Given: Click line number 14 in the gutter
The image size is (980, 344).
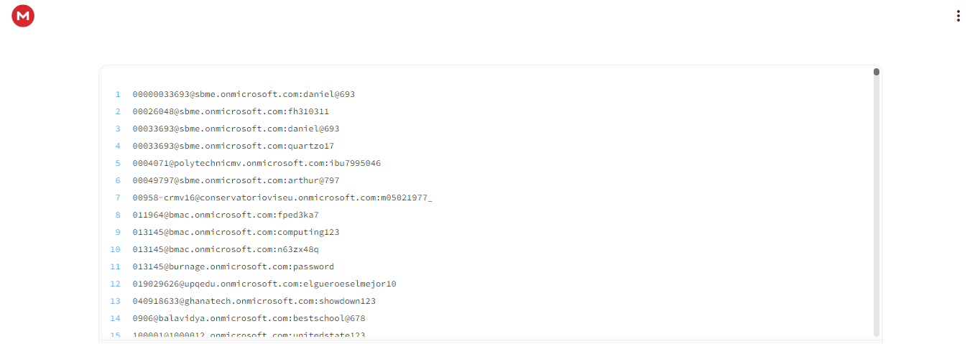Looking at the screenshot, I should coord(116,318).
